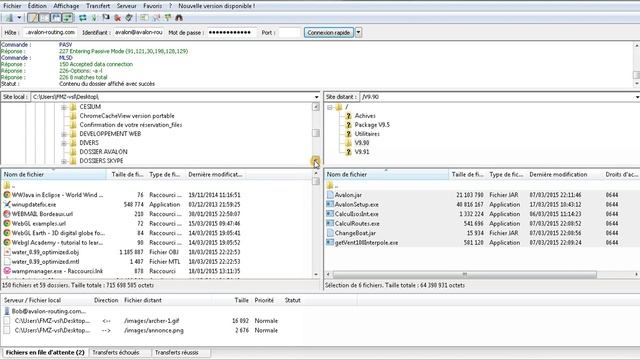The image size is (640, 360).
Task: Expand the DOSSIERS SKYPE folder node
Action: click(x=64, y=161)
